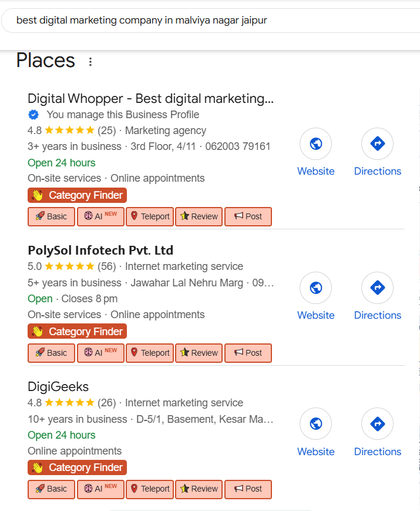
Task: Open the Places three-dot options menu
Action: pos(90,62)
